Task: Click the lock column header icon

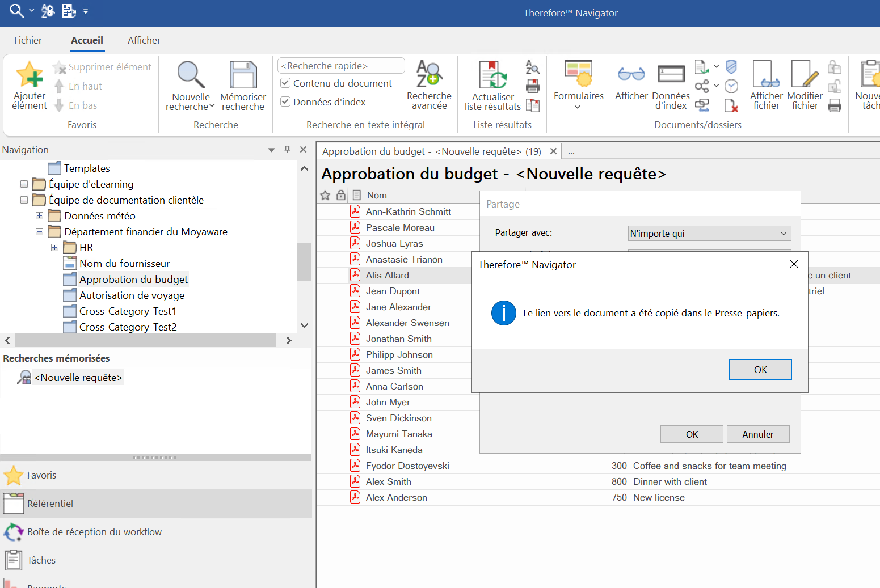Action: pos(341,195)
